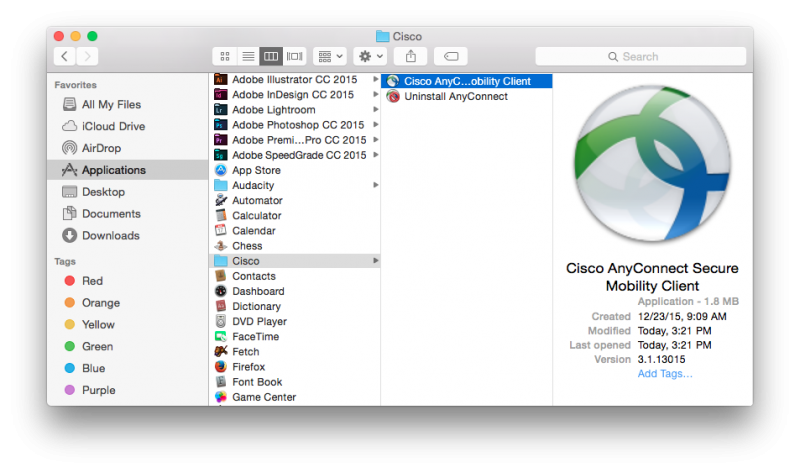This screenshot has width=800, height=473.
Task: Switch Finder to list view
Action: 248,56
